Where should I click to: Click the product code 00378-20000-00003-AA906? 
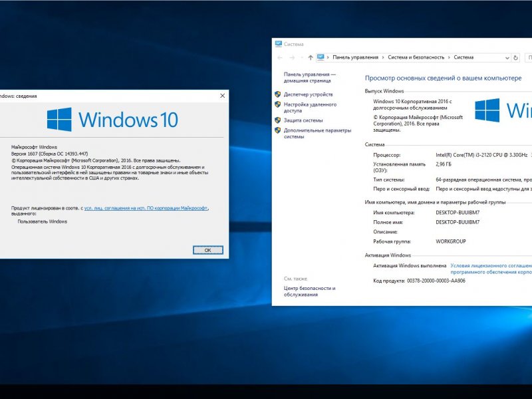point(436,281)
